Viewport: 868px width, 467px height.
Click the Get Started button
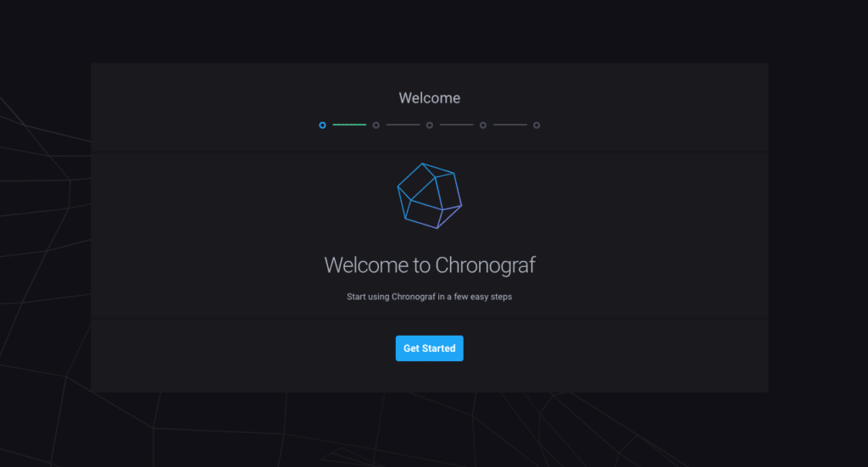coord(429,348)
